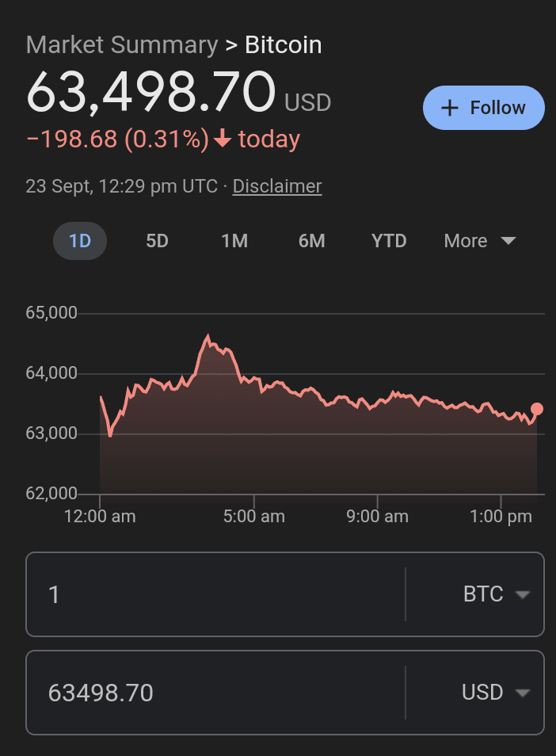556x756 pixels.
Task: Switch to the 6M chart range
Action: 312,241
